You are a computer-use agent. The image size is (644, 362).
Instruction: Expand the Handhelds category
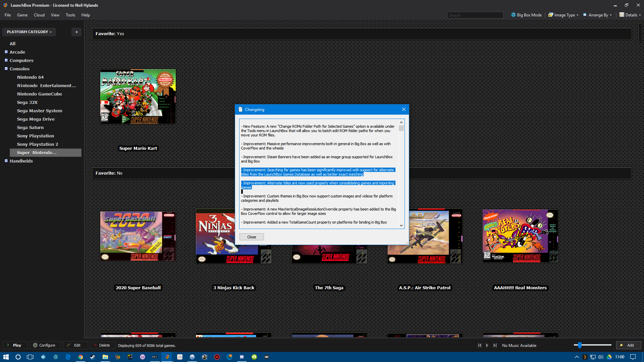[6, 161]
